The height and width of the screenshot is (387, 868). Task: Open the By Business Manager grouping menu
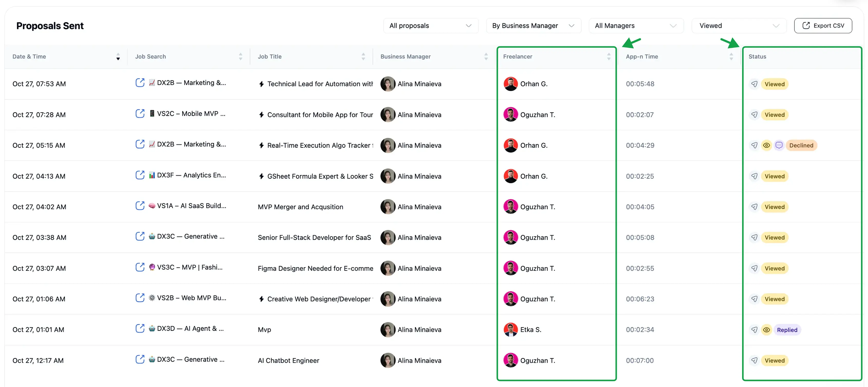coord(533,25)
